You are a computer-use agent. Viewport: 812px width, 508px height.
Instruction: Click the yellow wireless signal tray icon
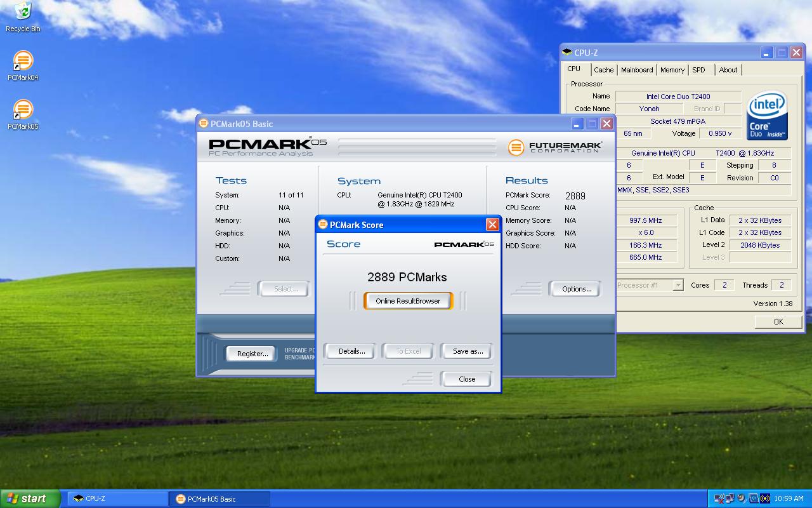[765, 498]
